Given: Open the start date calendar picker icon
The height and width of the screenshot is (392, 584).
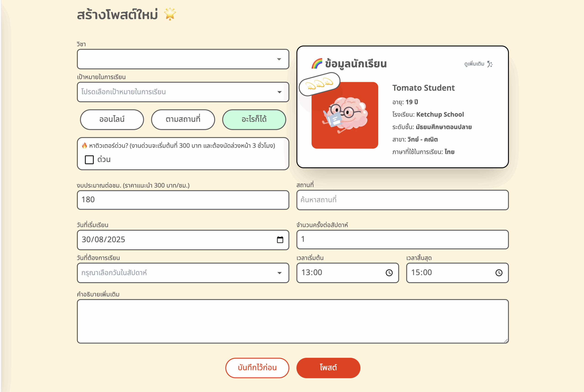Looking at the screenshot, I should 280,240.
